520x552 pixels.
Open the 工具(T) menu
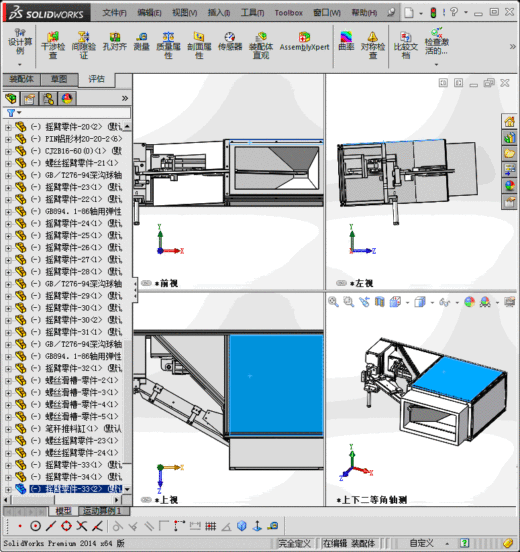(252, 13)
